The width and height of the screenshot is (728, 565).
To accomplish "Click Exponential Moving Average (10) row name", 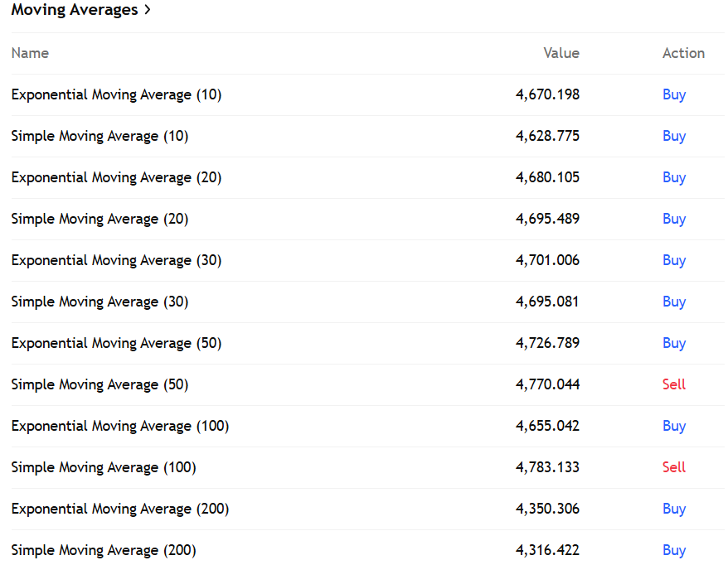I will pos(117,94).
